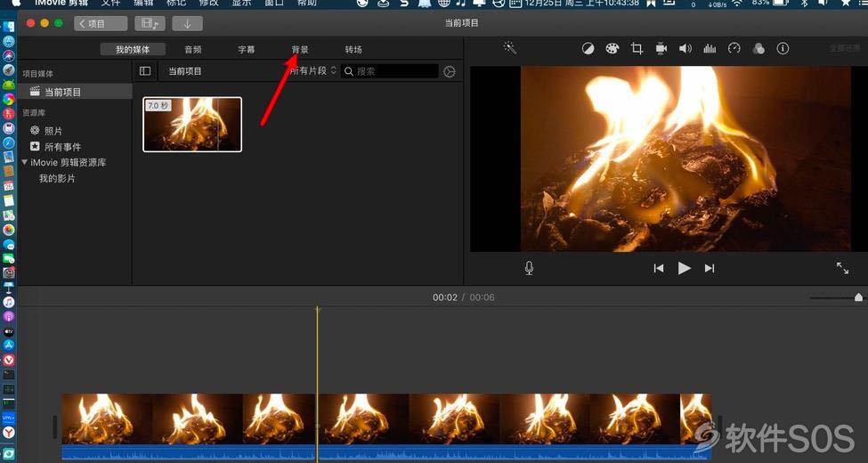Open the 所有片段 clip filter dropdown
Screen dimensions: 868x463
click(x=312, y=71)
